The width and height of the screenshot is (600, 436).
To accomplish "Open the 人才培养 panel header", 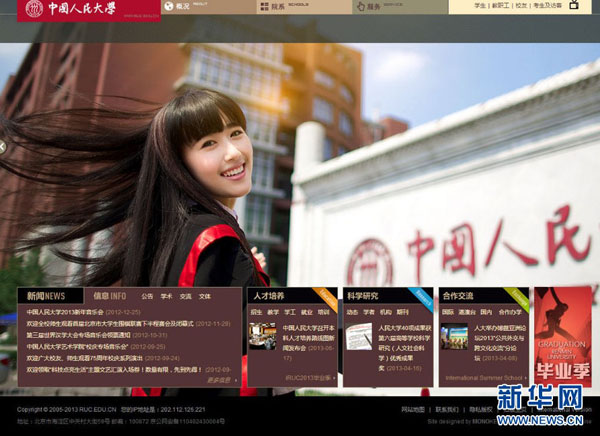I will 269,296.
